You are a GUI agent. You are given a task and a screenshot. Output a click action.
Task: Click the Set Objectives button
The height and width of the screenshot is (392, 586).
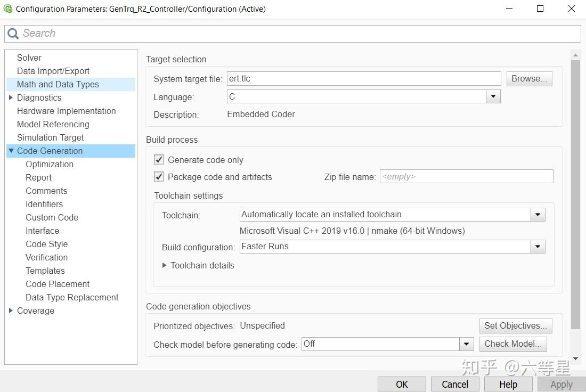516,326
